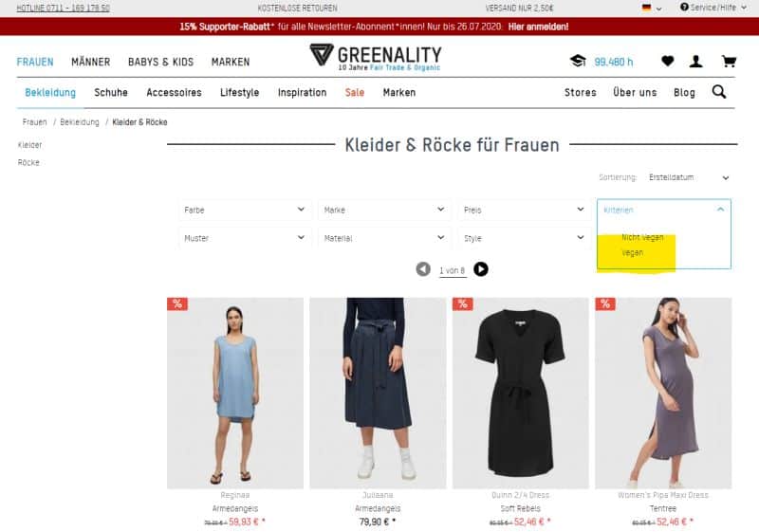This screenshot has height=532, width=759.
Task: Open the shopping cart icon
Action: coord(729,61)
